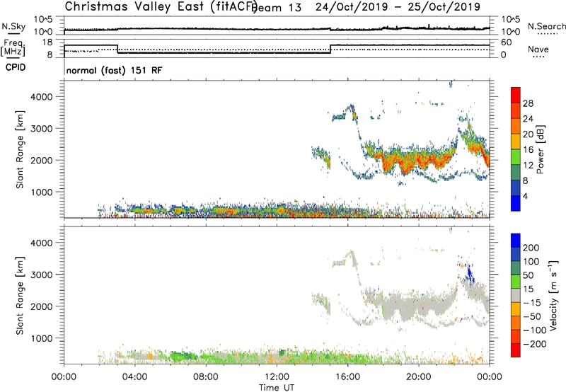
Task: Click the '4000' range tick of the power panel
Action: coord(42,97)
